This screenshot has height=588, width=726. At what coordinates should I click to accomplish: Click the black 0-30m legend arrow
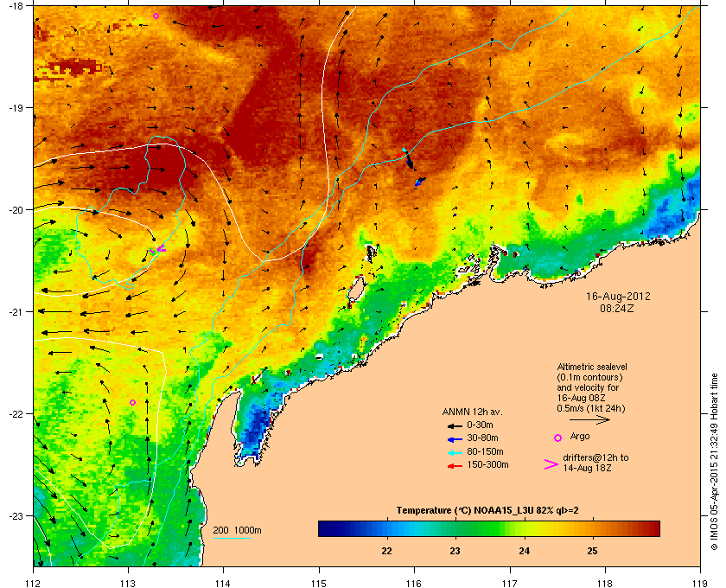click(455, 425)
